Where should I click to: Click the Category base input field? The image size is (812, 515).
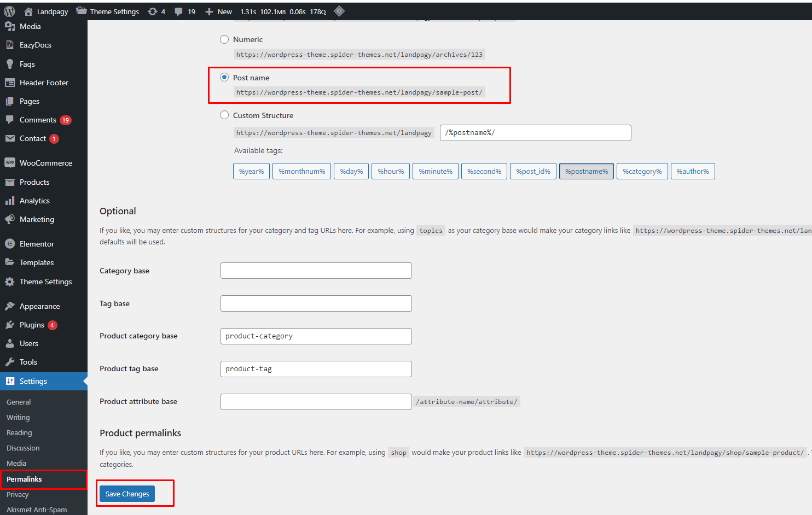pos(316,271)
